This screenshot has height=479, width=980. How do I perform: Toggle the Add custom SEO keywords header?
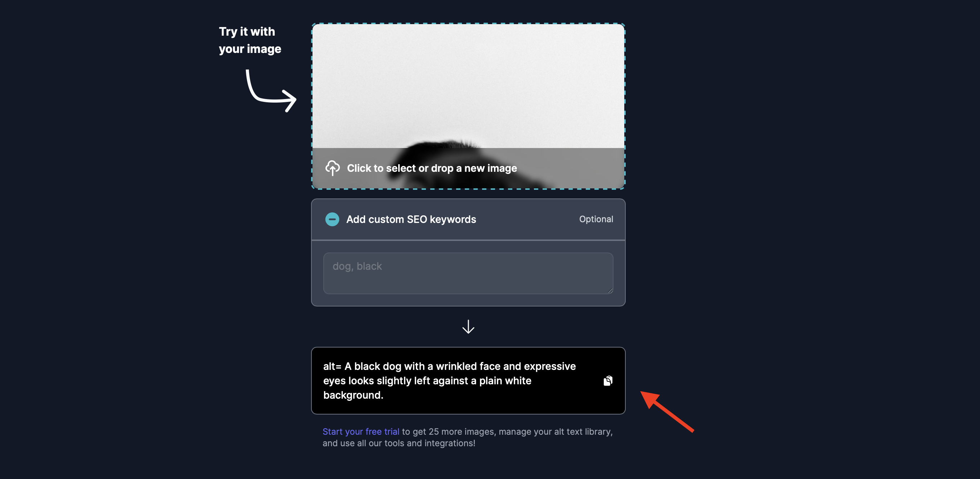click(x=468, y=219)
